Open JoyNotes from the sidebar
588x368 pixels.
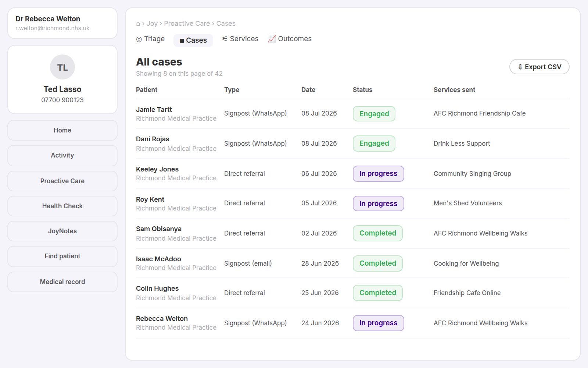(62, 231)
